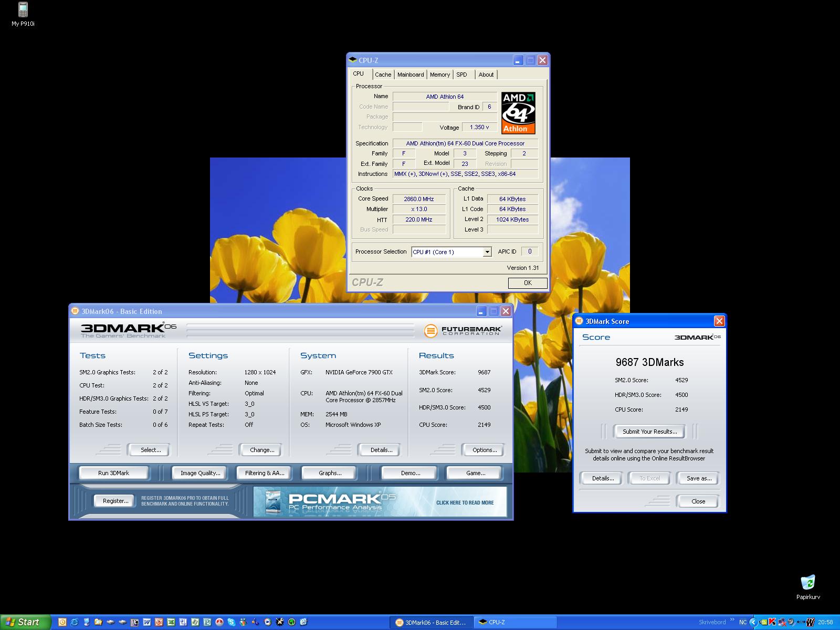The width and height of the screenshot is (840, 630).
Task: Click the AMD Athlon 64 logo
Action: click(518, 112)
